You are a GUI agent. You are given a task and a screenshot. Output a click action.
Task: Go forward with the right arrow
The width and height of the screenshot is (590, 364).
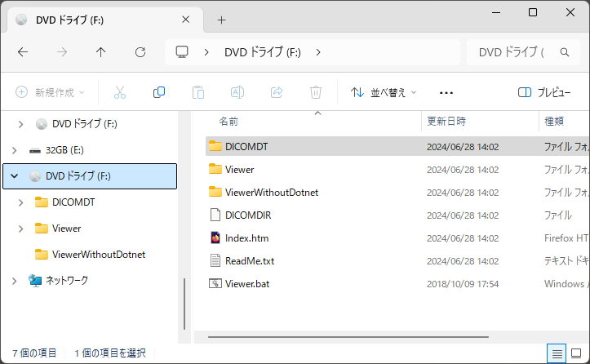tap(62, 52)
